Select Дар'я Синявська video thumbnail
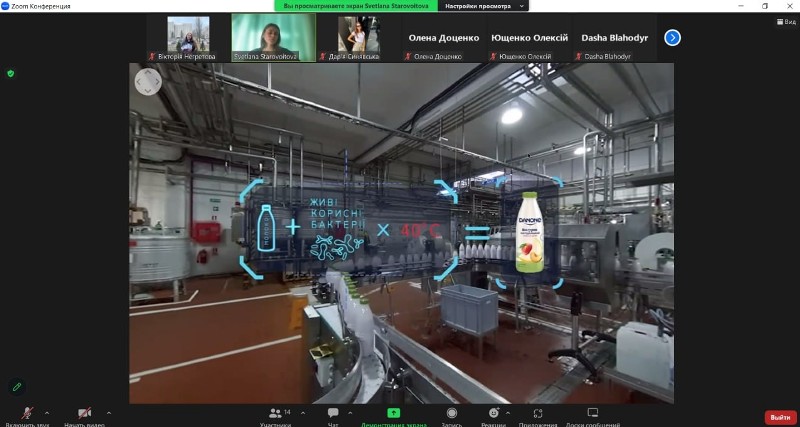The height and width of the screenshot is (427, 800). coord(359,38)
